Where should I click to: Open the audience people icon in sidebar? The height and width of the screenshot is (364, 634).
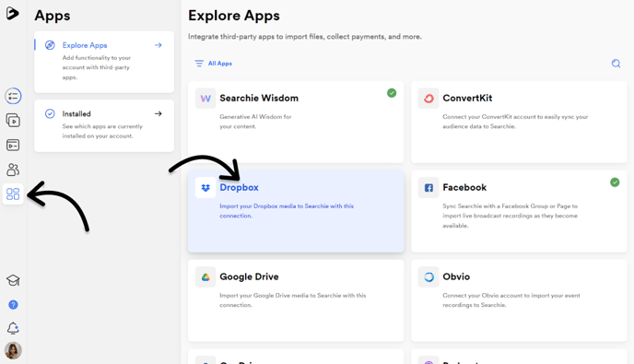click(x=13, y=170)
